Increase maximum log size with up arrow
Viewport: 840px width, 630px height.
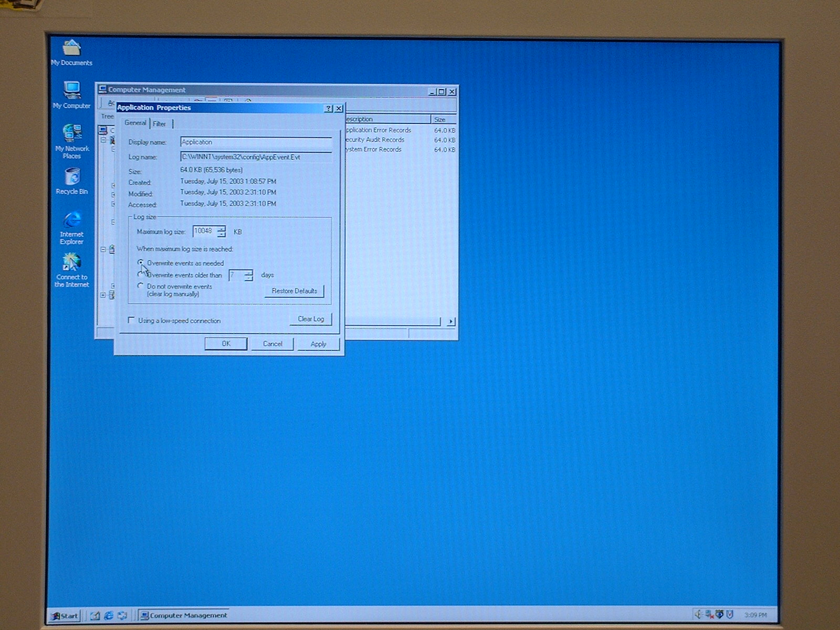point(222,228)
